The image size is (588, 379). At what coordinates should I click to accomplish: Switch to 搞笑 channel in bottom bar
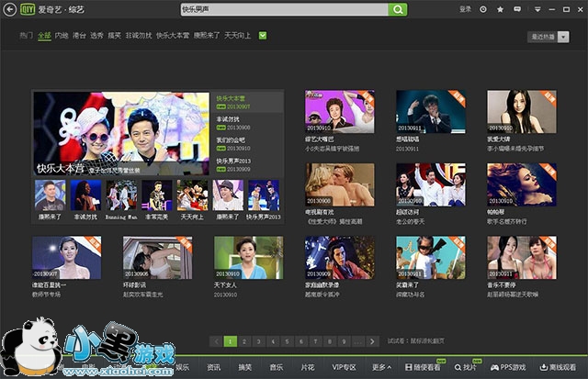tap(245, 367)
